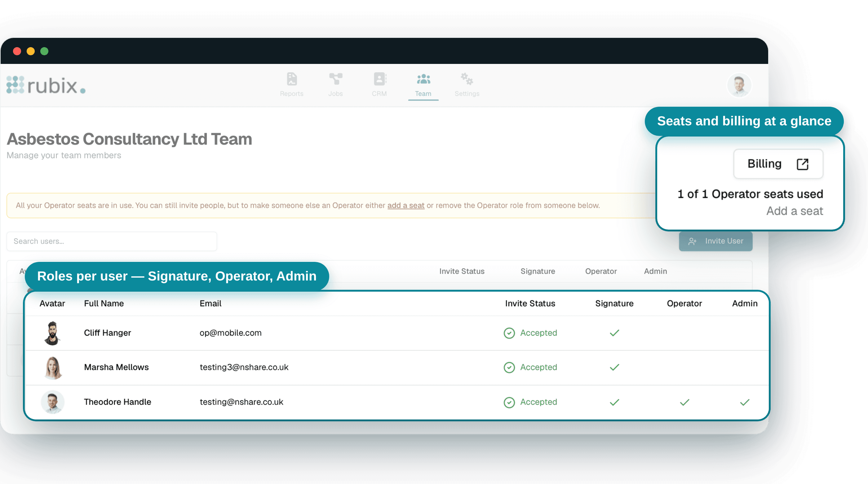Click the rubix logo
This screenshot has width=868, height=484.
(46, 85)
